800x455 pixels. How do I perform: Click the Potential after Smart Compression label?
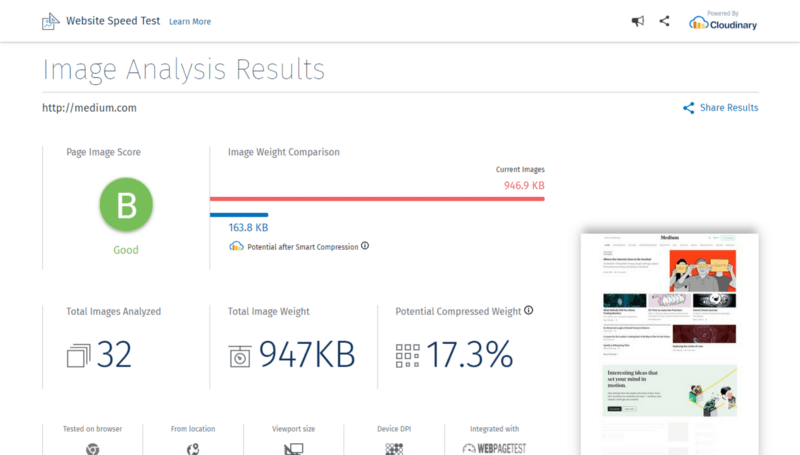coord(303,247)
